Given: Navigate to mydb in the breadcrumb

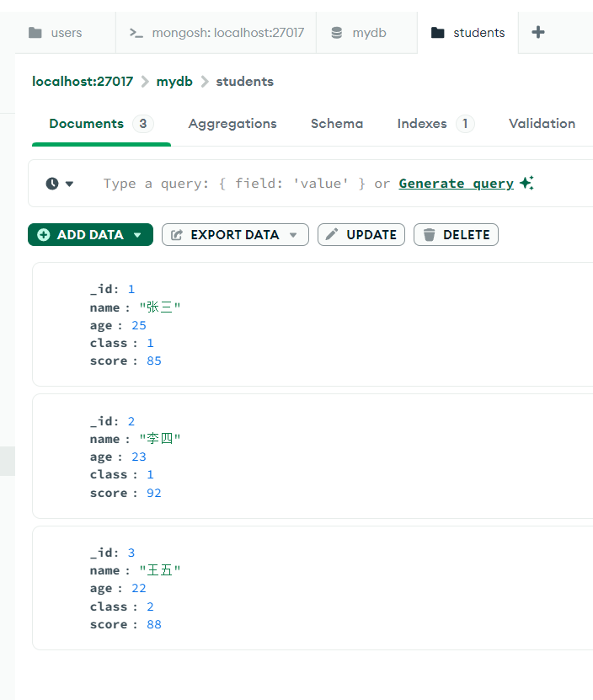Looking at the screenshot, I should click(x=174, y=82).
